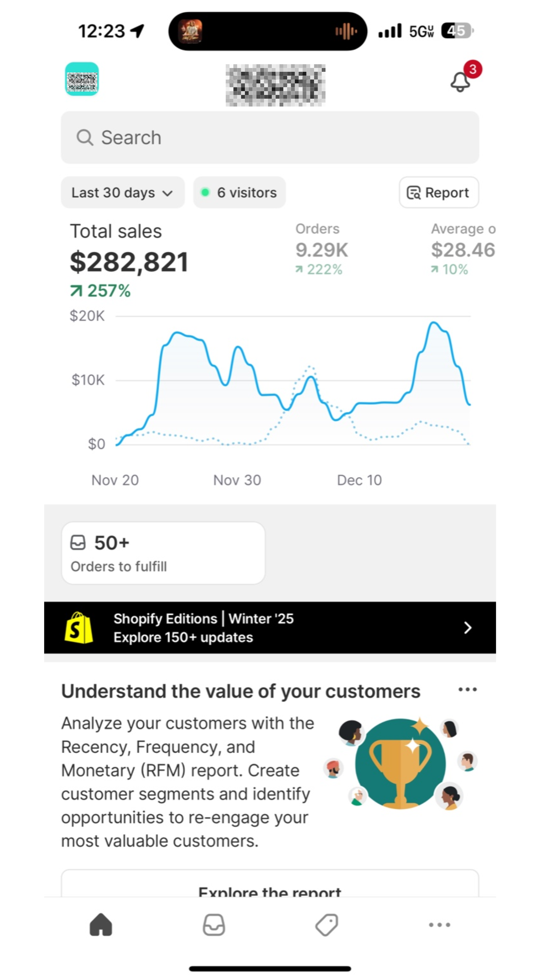The width and height of the screenshot is (551, 980).
Task: Open the customers card options via three dots
Action: pyautogui.click(x=467, y=689)
